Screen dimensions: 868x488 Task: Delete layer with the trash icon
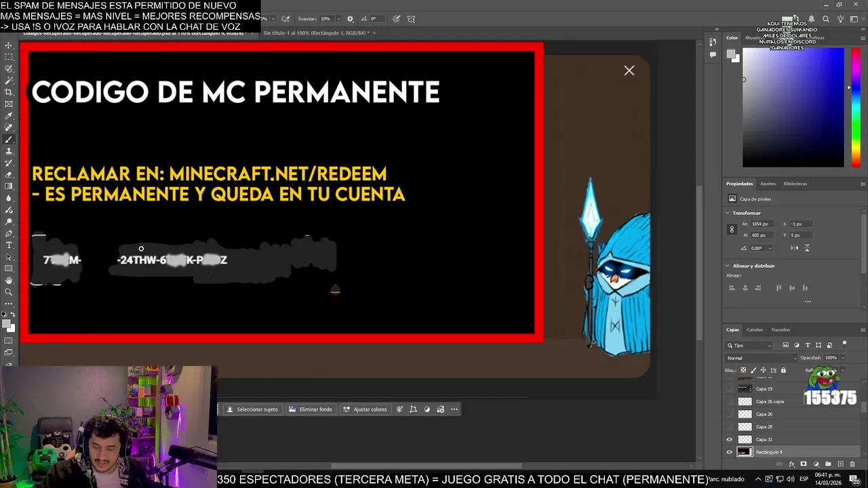click(x=852, y=464)
